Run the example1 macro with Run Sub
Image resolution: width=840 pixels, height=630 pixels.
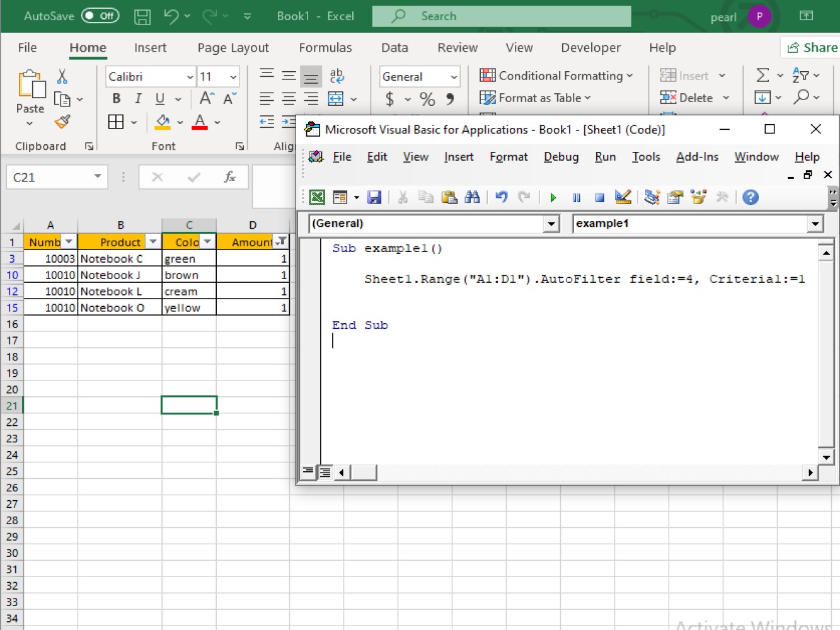click(x=553, y=197)
